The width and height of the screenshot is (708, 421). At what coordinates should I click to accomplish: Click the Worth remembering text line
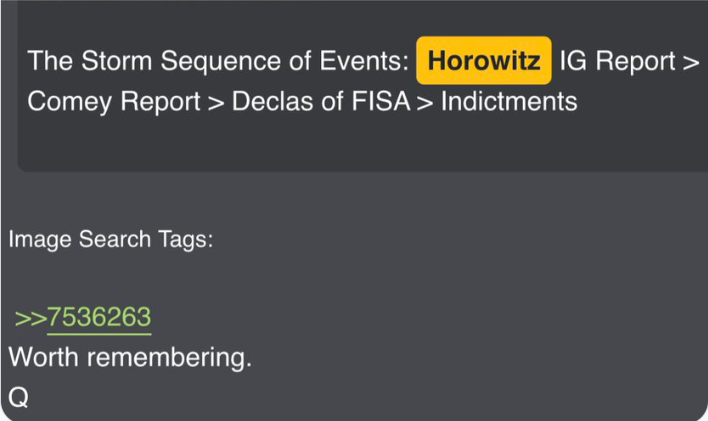130,358
